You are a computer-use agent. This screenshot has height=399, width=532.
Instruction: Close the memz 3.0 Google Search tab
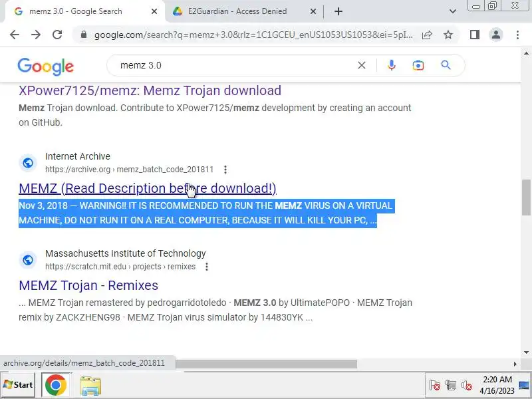[x=154, y=11]
